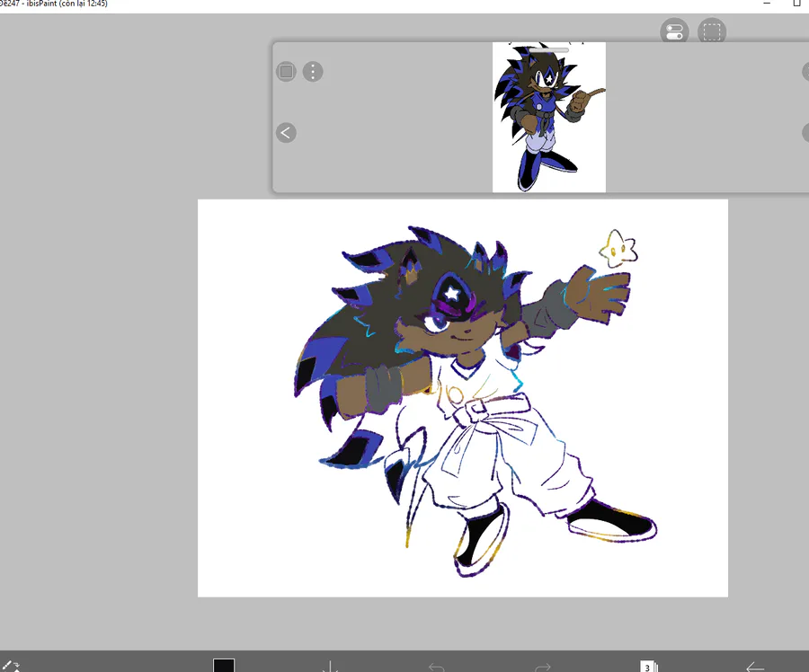809x672 pixels.
Task: Select the reference character thumbnail image
Action: coord(549,117)
